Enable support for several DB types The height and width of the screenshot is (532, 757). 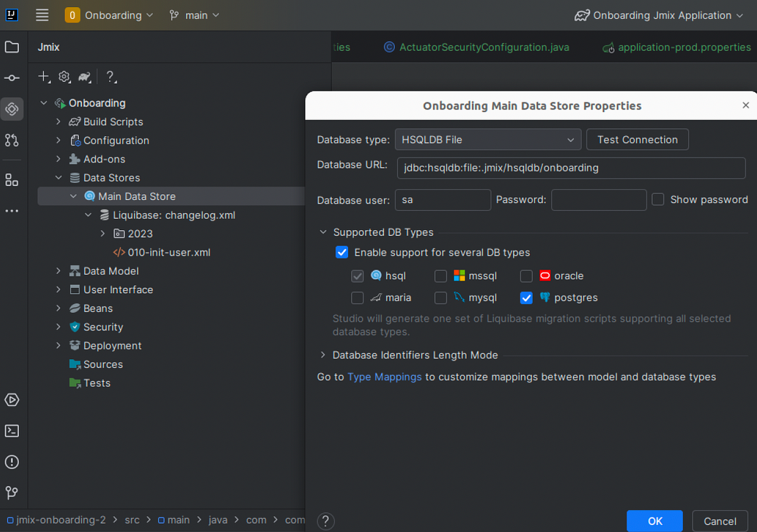coord(342,252)
